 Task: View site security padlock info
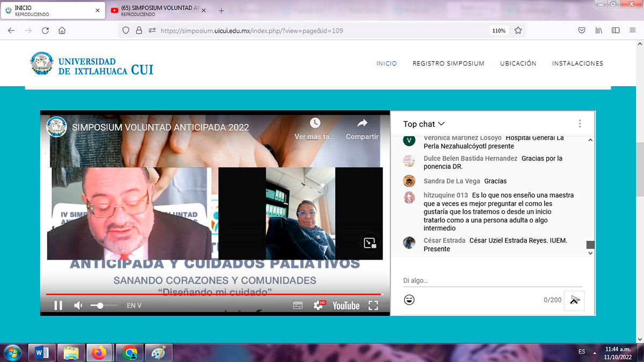(x=139, y=31)
